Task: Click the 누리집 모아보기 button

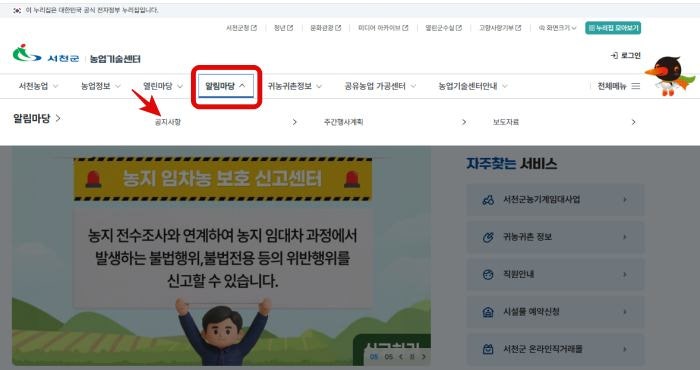Action: tap(613, 28)
